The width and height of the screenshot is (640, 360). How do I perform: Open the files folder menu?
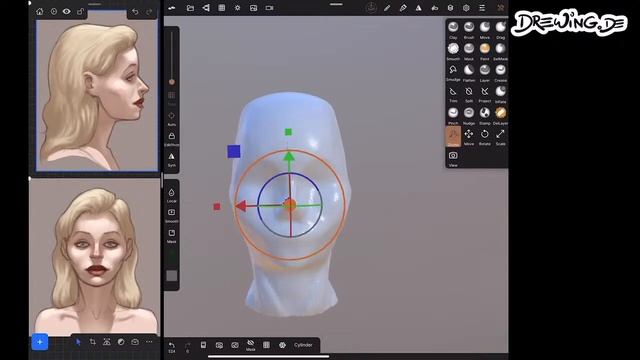coord(190,8)
